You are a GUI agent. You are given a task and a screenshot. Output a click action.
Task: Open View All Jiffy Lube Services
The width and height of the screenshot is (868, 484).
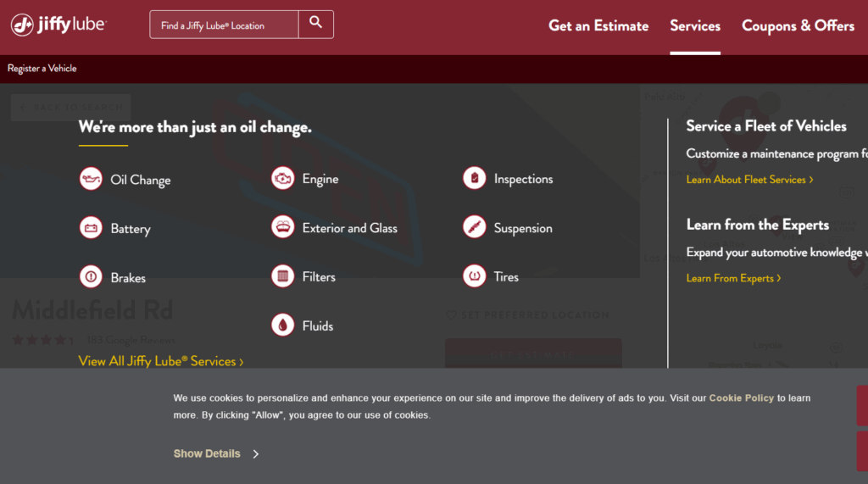point(161,361)
